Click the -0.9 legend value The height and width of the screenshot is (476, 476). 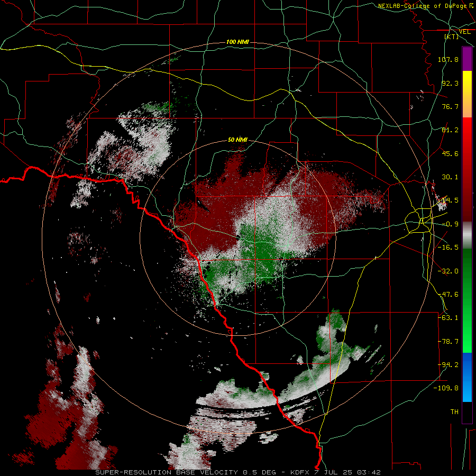[x=450, y=224]
